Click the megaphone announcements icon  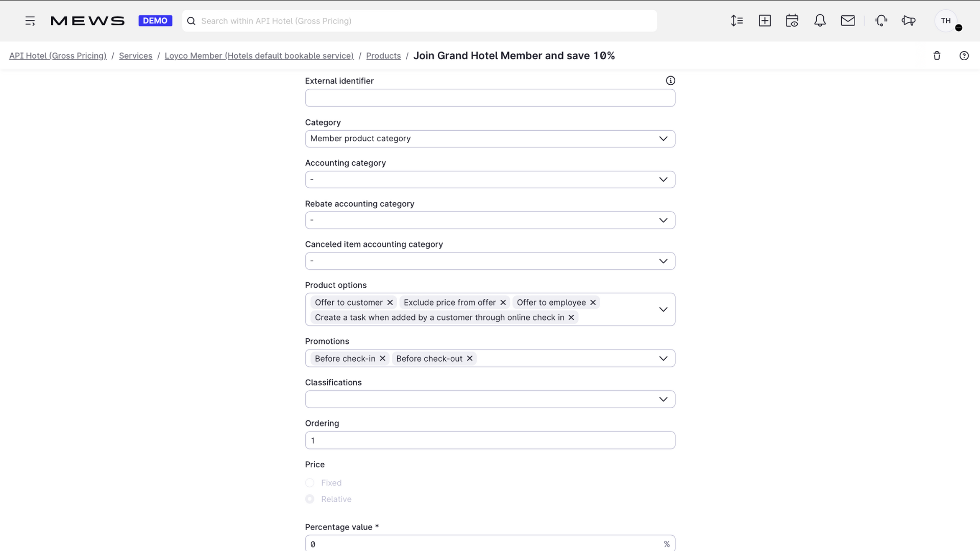[x=909, y=21]
